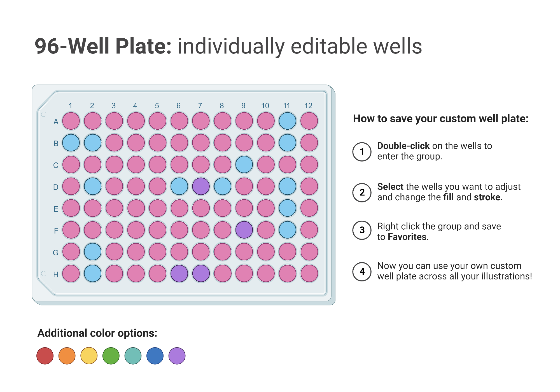Pick the green color option swatch
560x392 pixels.
pyautogui.click(x=111, y=356)
